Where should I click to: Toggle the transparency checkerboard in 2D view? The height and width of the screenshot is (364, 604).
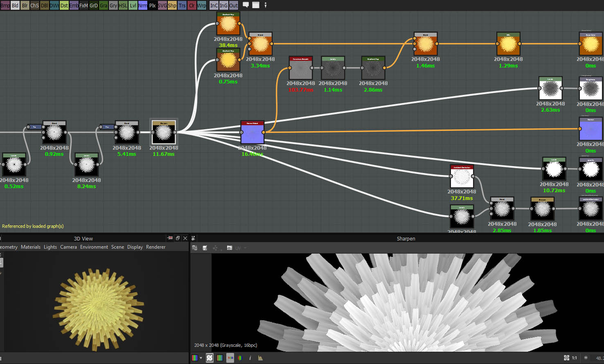[210, 358]
